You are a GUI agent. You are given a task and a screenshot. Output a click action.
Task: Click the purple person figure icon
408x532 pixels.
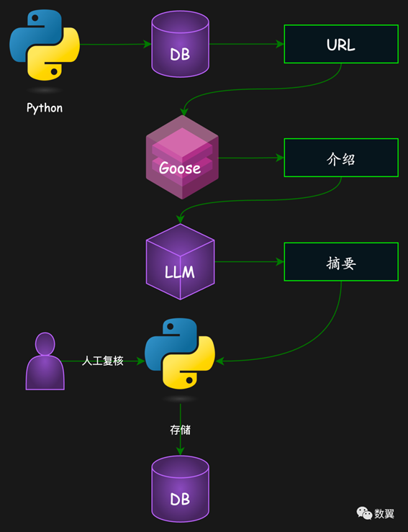45,361
